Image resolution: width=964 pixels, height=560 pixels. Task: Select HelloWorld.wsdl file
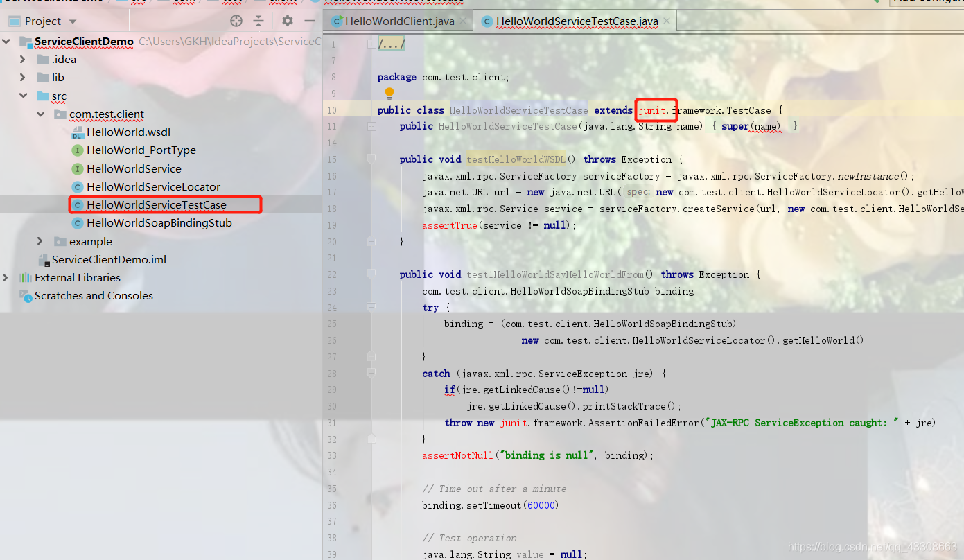[128, 132]
